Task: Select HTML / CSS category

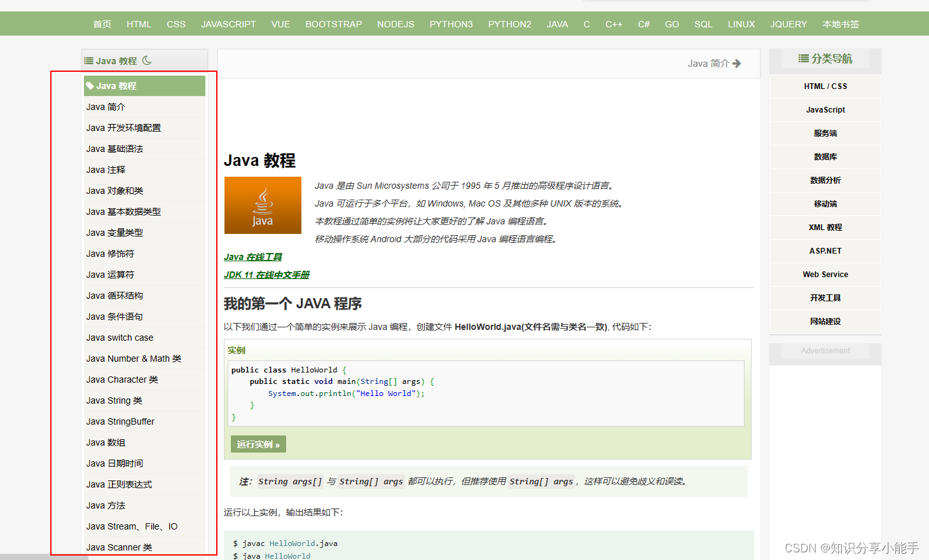Action: pyautogui.click(x=825, y=86)
